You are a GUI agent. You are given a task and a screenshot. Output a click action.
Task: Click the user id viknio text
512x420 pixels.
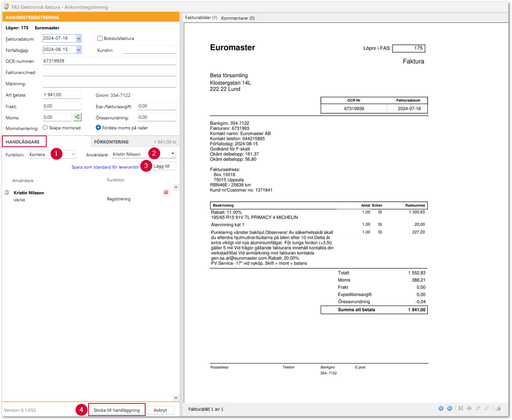click(19, 200)
